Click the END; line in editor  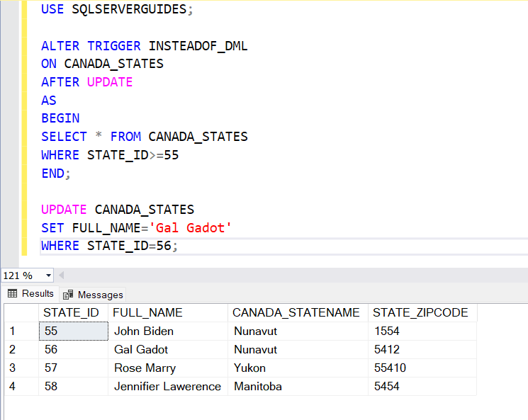coord(56,174)
